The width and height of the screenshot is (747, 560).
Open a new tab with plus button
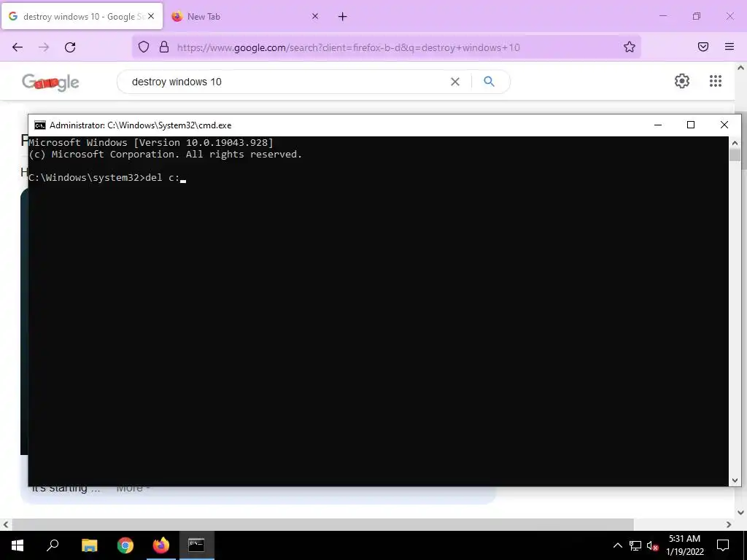coord(343,17)
